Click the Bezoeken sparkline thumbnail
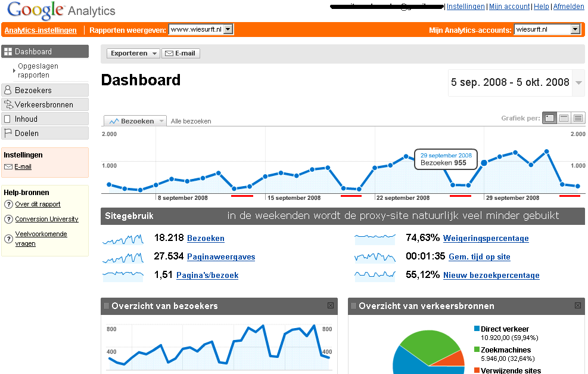 [123, 239]
